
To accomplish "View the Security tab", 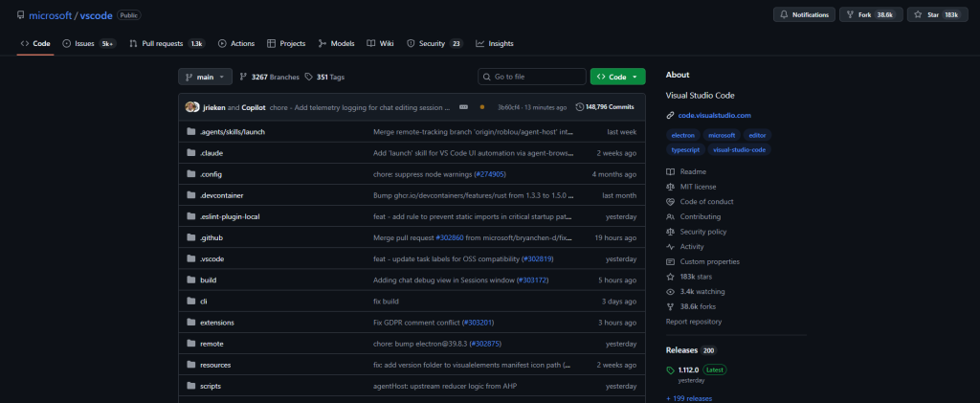I will (x=434, y=44).
